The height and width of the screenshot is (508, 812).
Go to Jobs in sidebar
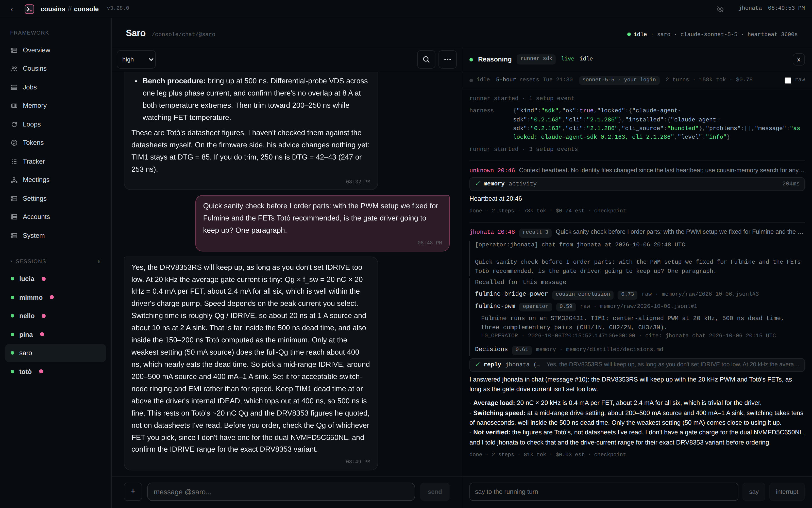point(55,87)
